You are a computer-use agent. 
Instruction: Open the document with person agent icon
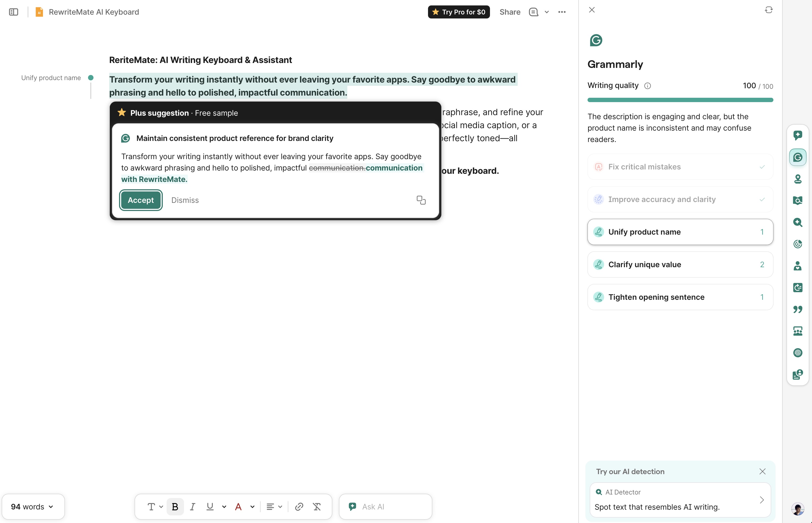point(798,374)
